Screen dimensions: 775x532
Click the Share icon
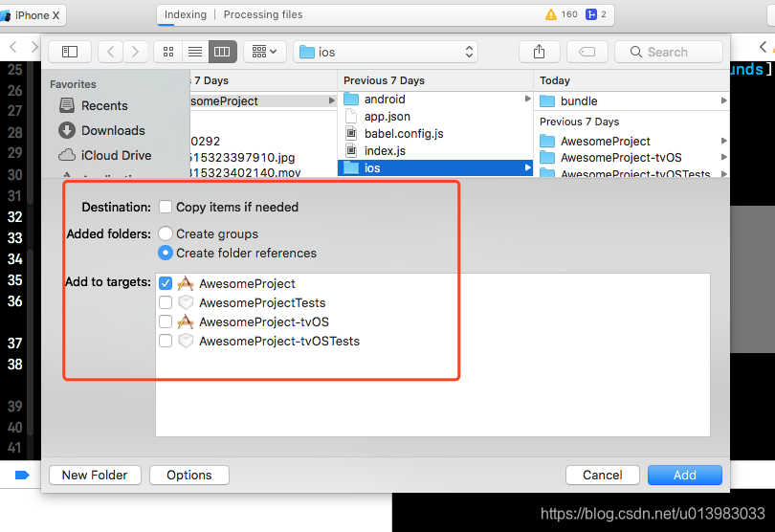[540, 52]
